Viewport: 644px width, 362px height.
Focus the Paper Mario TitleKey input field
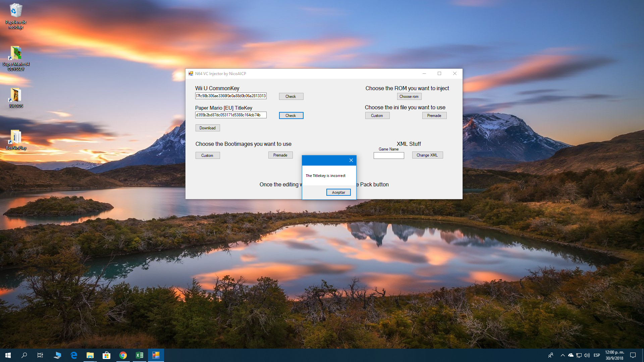[231, 115]
